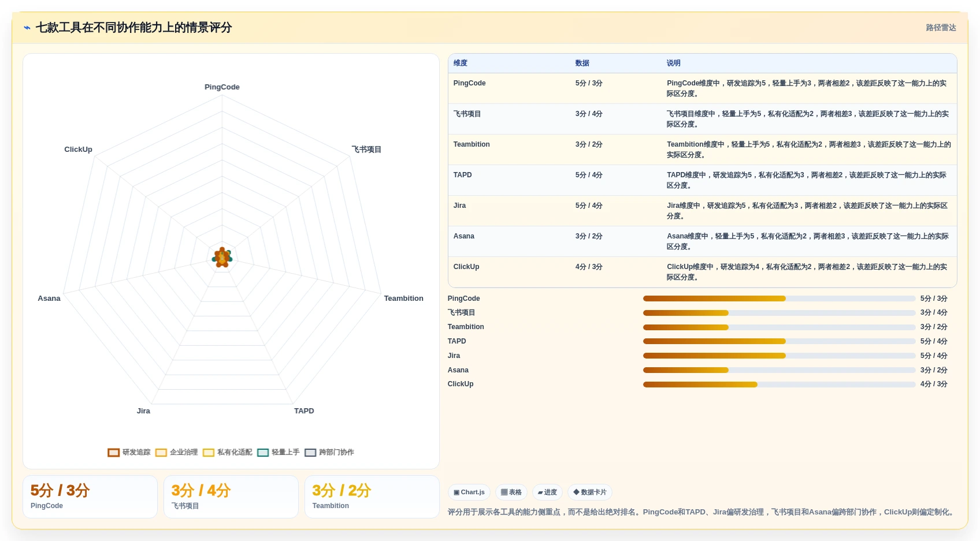Click the 表格 tag chip
Image resolution: width=980 pixels, height=541 pixels.
(511, 493)
